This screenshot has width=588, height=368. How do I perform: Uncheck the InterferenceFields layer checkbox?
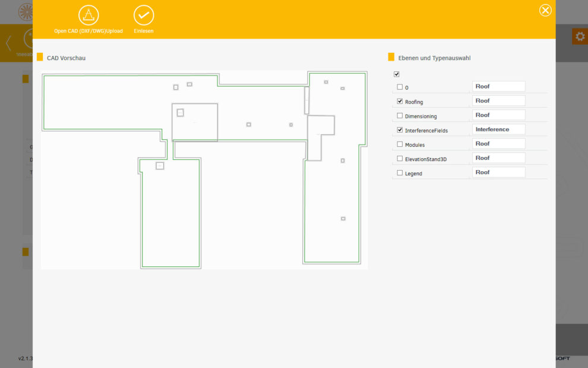pyautogui.click(x=400, y=130)
